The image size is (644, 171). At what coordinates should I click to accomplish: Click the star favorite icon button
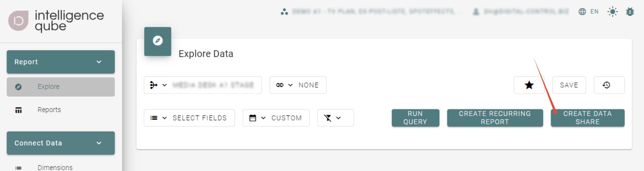529,85
